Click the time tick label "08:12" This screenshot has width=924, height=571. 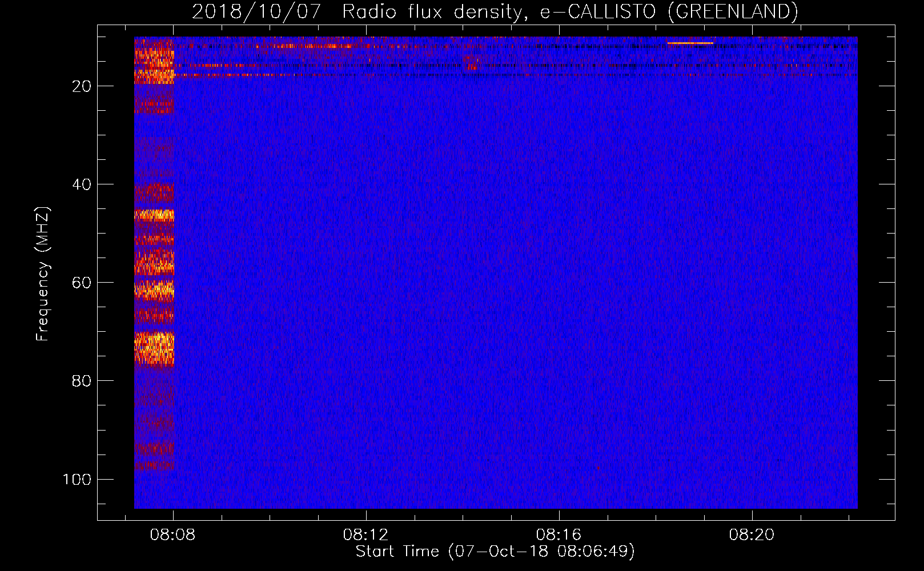365,534
